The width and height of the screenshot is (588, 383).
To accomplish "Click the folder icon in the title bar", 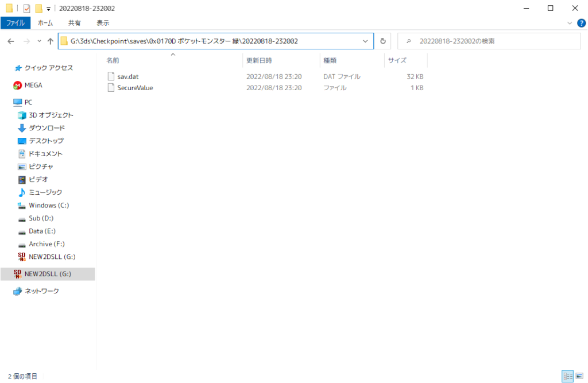I will 9,8.
